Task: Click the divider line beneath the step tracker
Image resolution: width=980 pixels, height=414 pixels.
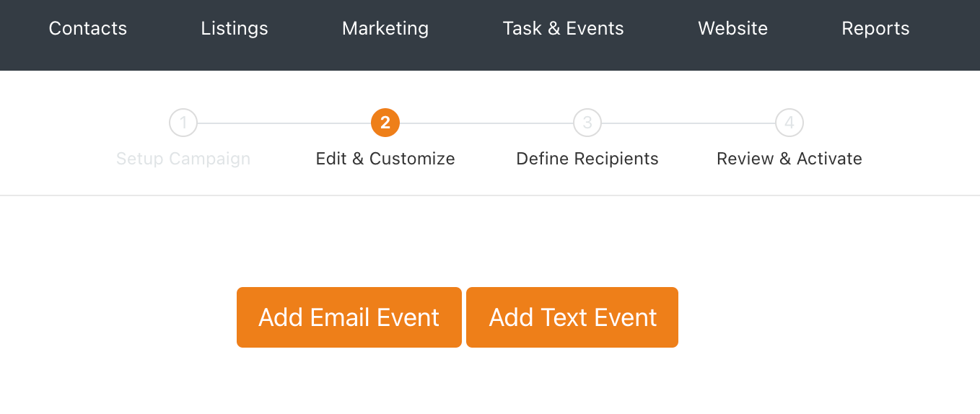Action: 490,195
